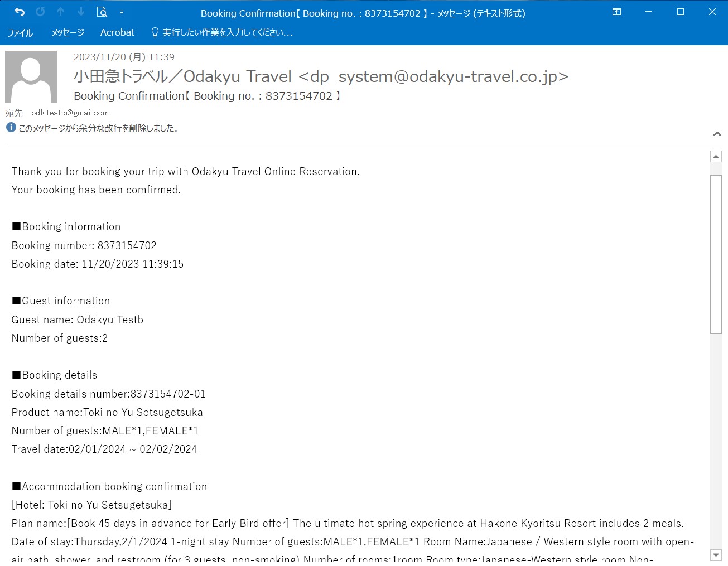
Task: Collapse the message header with chevron
Action: (x=717, y=134)
